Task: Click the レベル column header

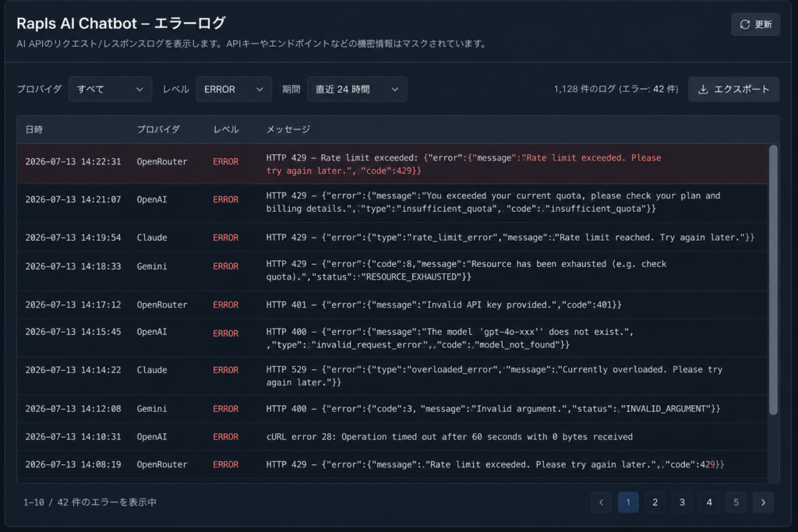Action: 226,129
